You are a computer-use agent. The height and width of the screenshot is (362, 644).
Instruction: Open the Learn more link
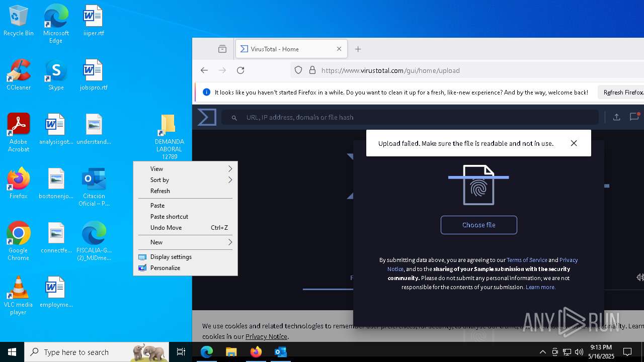540,287
